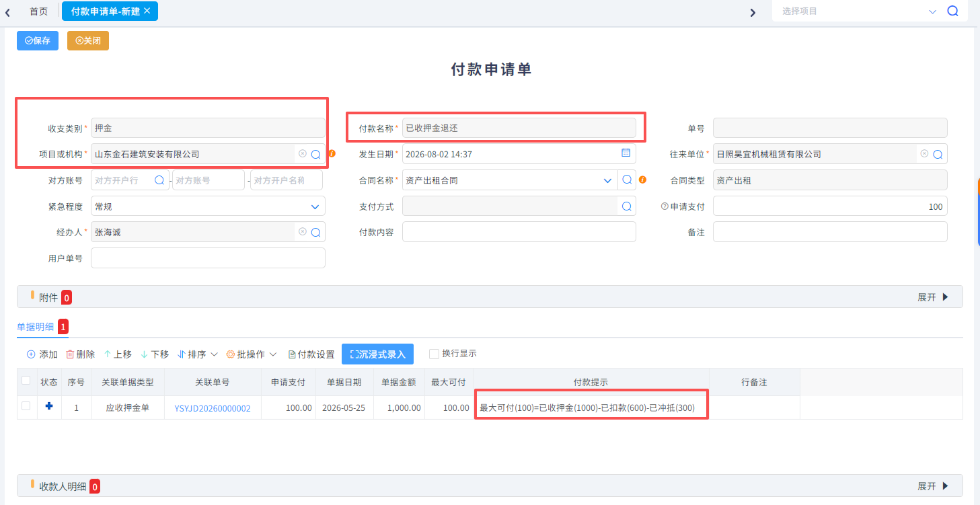Viewport: 980px width, 505px height.
Task: Open linked document YSYJD20260000002
Action: pyautogui.click(x=213, y=408)
